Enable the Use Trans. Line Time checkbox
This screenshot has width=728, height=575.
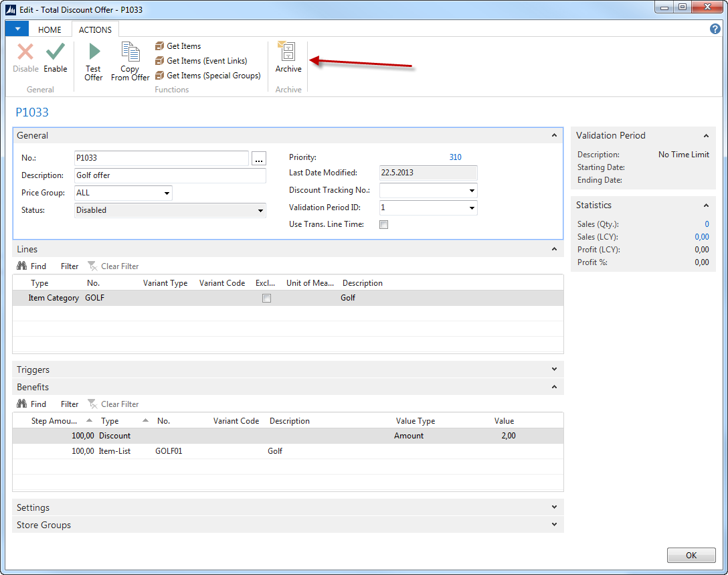[x=384, y=225]
